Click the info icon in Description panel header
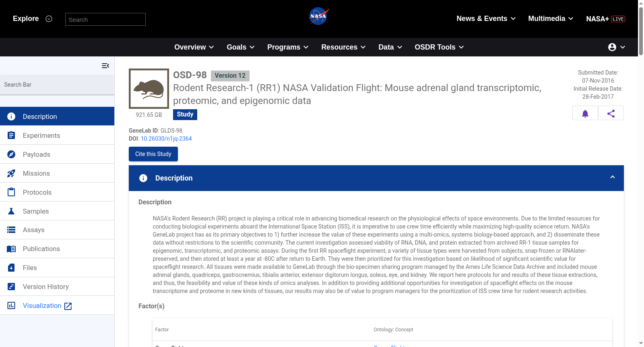644x347 pixels. tap(143, 178)
